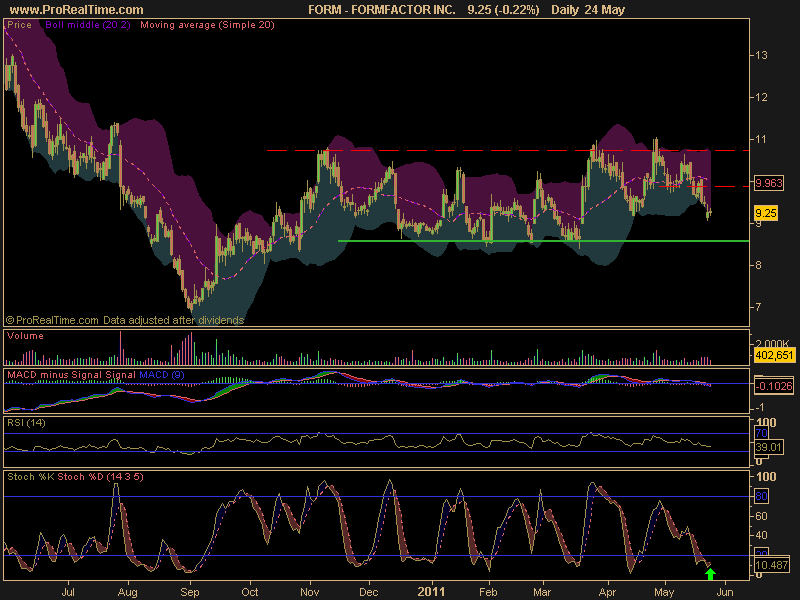The image size is (800, 600).
Task: Click Moving average (Simple 20) legend
Action: (207, 25)
